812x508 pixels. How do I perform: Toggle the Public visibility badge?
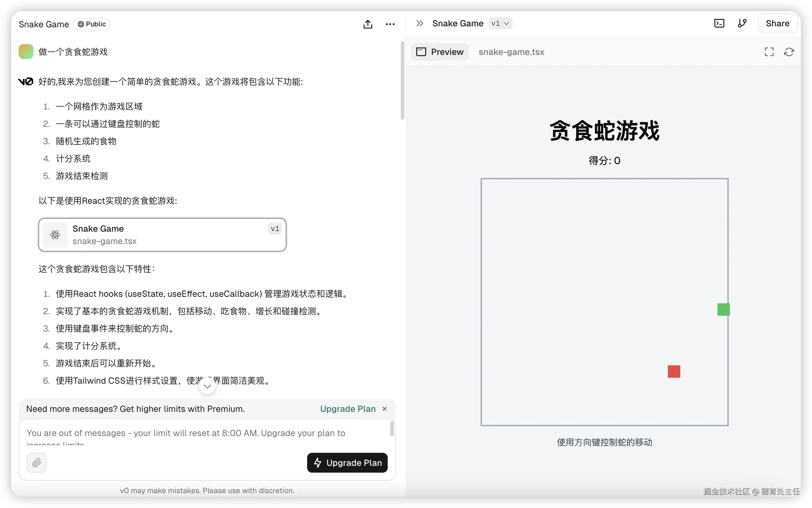(92, 24)
